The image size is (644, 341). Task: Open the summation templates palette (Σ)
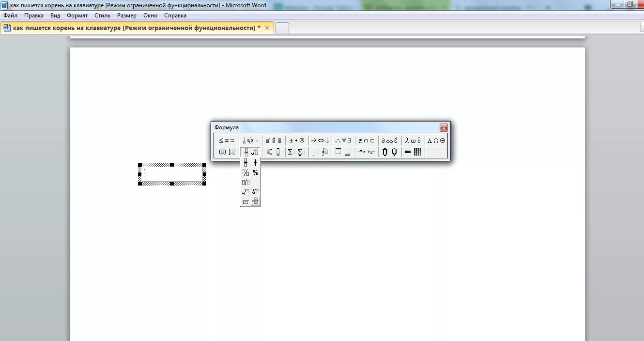296,152
